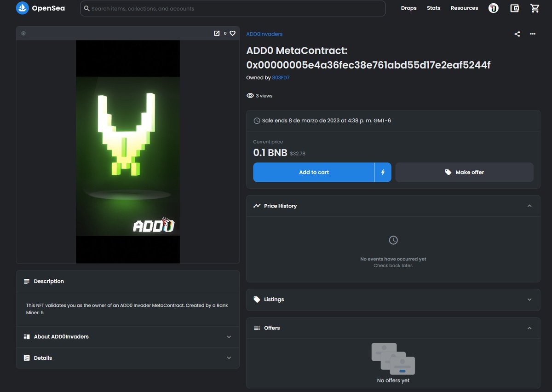Screen dimensions: 552x392
Task: Open the ADD0Invaders collection link
Action: pos(264,34)
